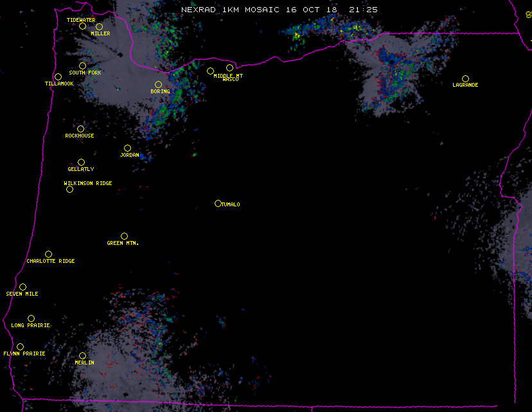Click the Flynn Prairie station circle
This screenshot has height=412, width=532.
click(20, 346)
